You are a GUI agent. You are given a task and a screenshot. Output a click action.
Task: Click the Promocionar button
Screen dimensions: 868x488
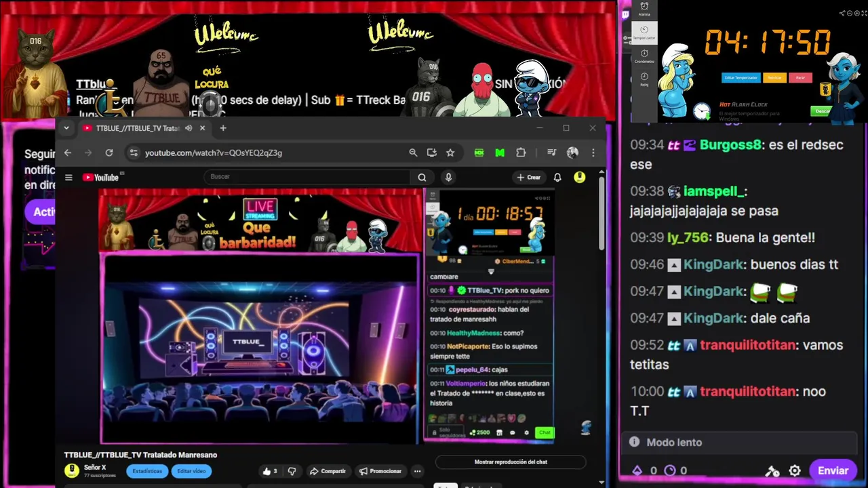[x=380, y=471]
